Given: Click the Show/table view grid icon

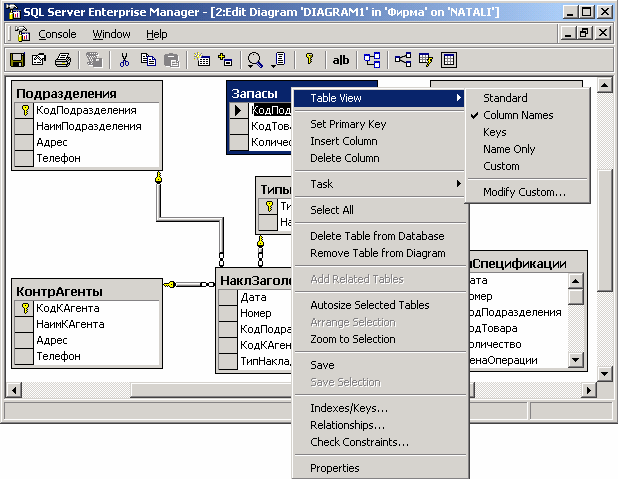Looking at the screenshot, I should coord(449,60).
